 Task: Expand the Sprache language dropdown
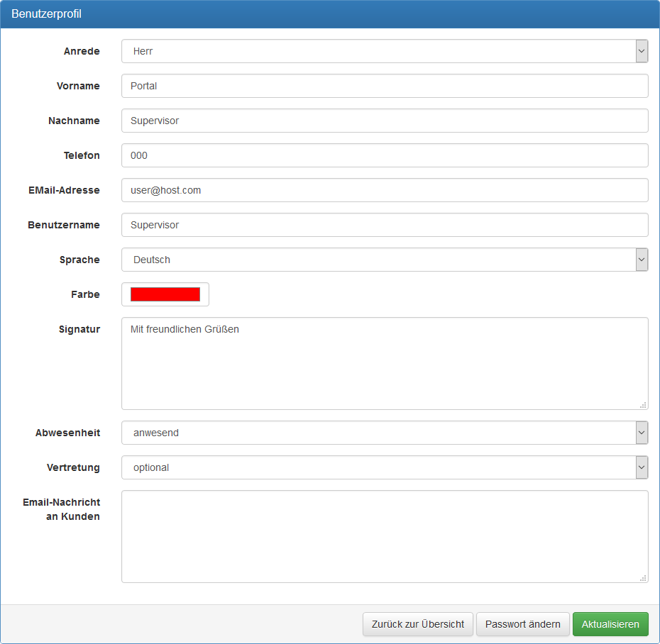pyautogui.click(x=384, y=260)
